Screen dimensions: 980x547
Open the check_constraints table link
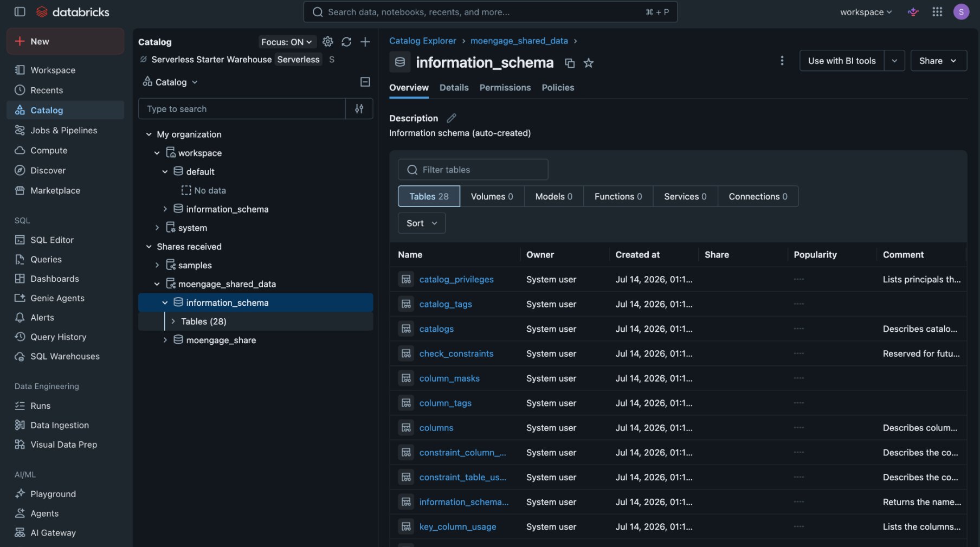point(456,353)
